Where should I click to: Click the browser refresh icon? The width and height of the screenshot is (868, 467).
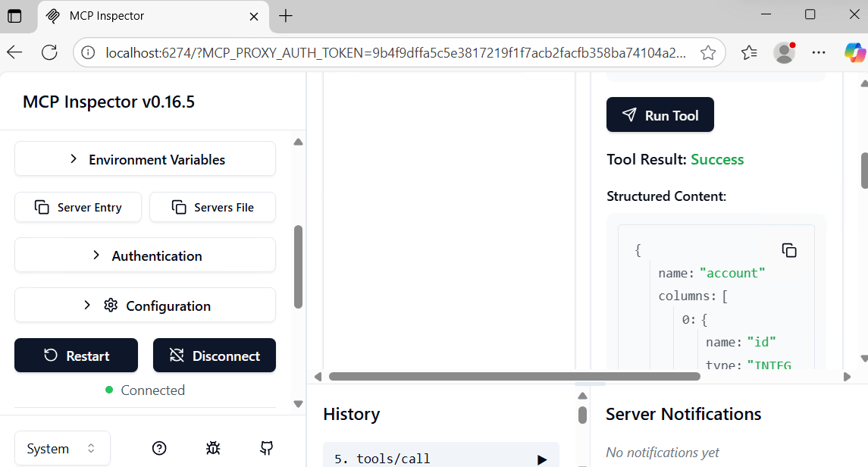[x=49, y=52]
